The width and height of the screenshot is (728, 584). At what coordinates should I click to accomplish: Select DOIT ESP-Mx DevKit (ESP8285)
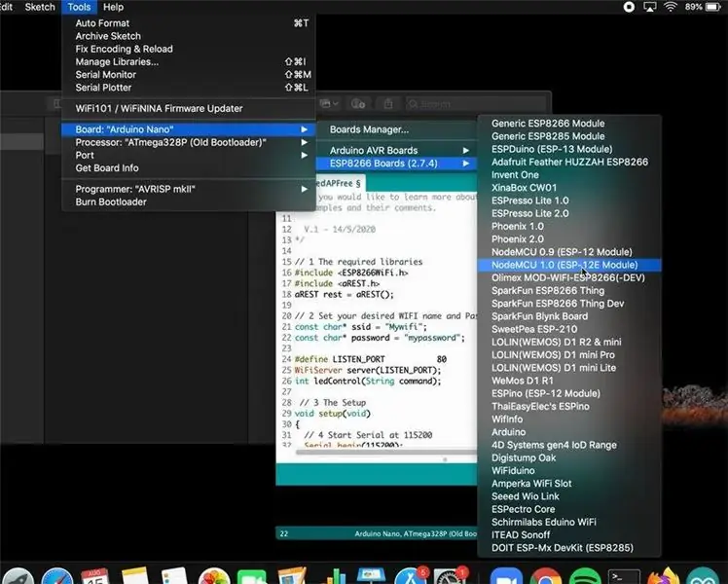[x=569, y=548]
